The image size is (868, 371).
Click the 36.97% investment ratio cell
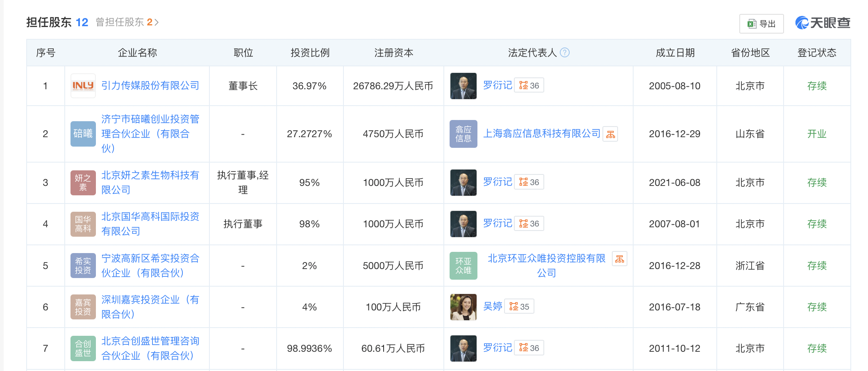pos(309,86)
